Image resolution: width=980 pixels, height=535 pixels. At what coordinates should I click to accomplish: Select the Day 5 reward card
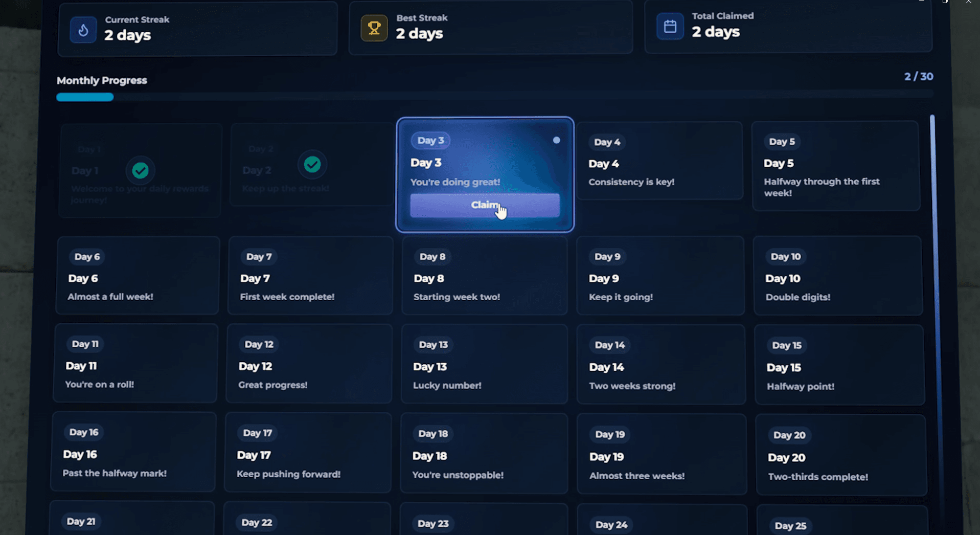[x=835, y=166]
